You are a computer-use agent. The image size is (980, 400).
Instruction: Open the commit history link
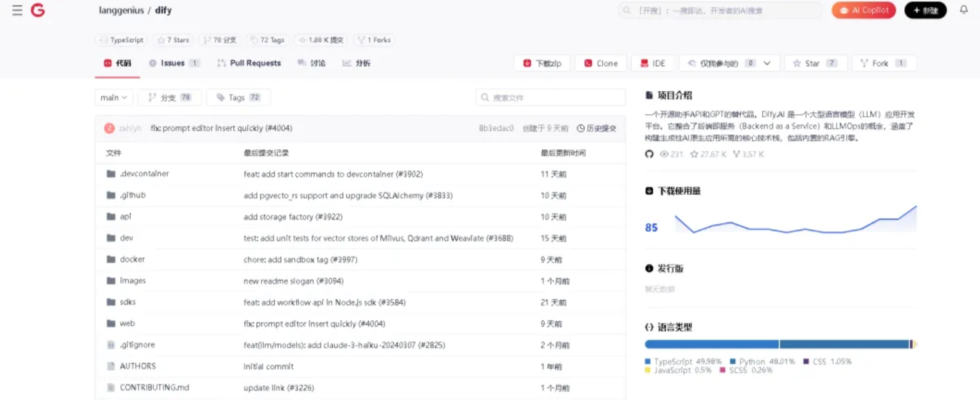[x=597, y=128]
